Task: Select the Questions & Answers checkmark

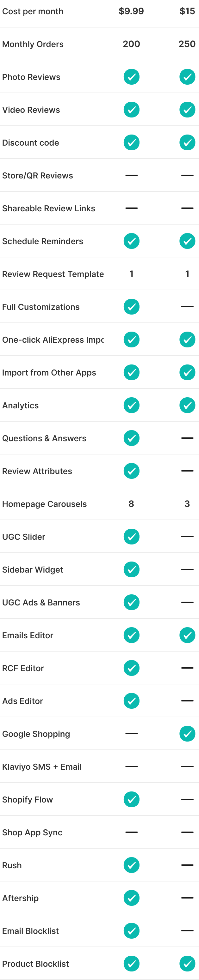Action: pos(131,438)
